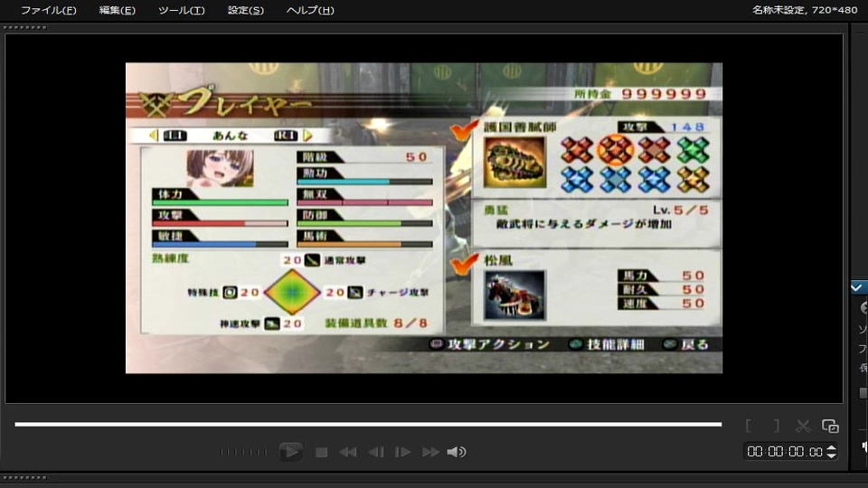868x488 pixels.
Task: Click the overlapping-windows icon beside the scissors
Action: 830,426
